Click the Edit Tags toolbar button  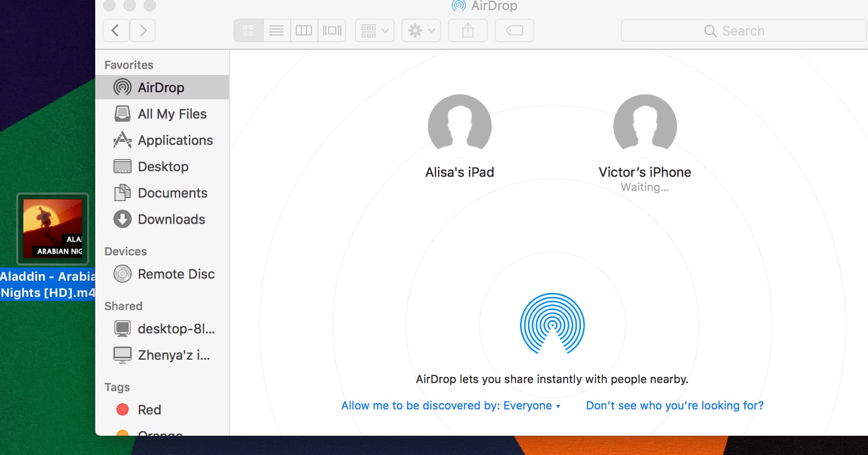(515, 30)
